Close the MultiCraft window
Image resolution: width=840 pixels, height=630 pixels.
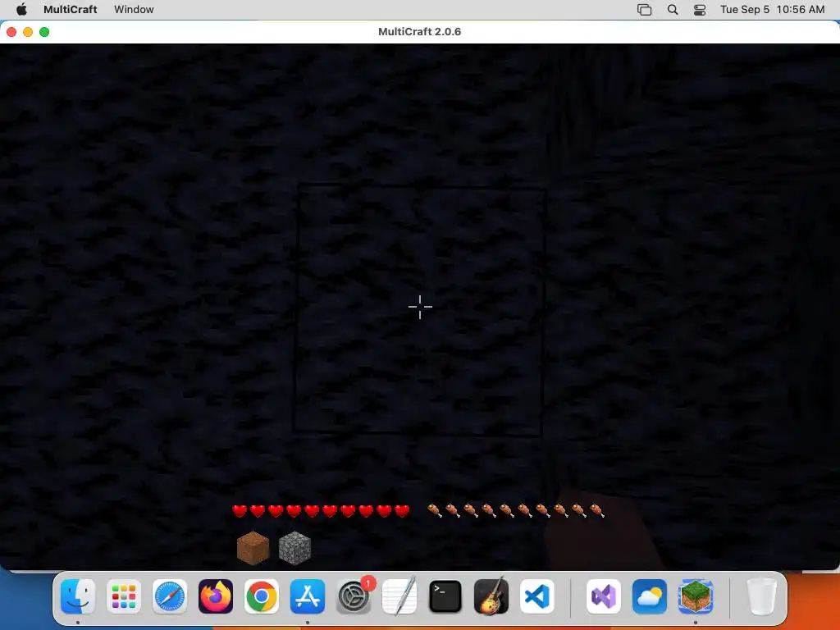[11, 32]
